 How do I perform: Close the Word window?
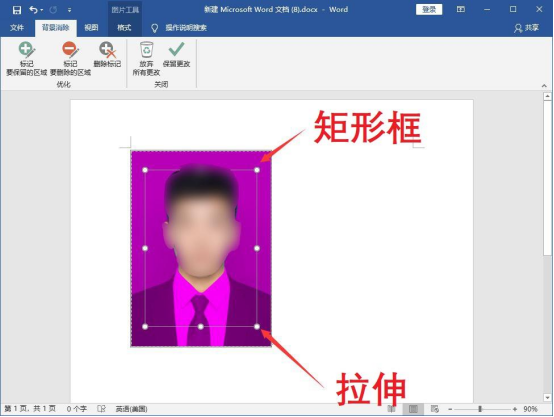[x=539, y=10]
